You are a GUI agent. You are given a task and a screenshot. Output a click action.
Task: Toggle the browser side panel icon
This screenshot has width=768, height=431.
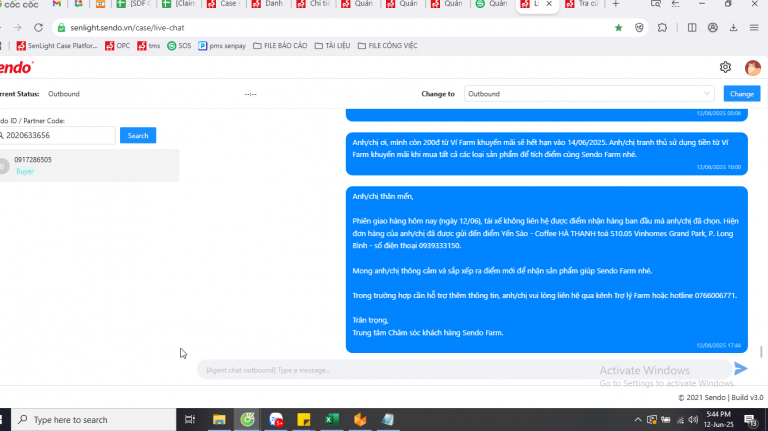coord(692,28)
